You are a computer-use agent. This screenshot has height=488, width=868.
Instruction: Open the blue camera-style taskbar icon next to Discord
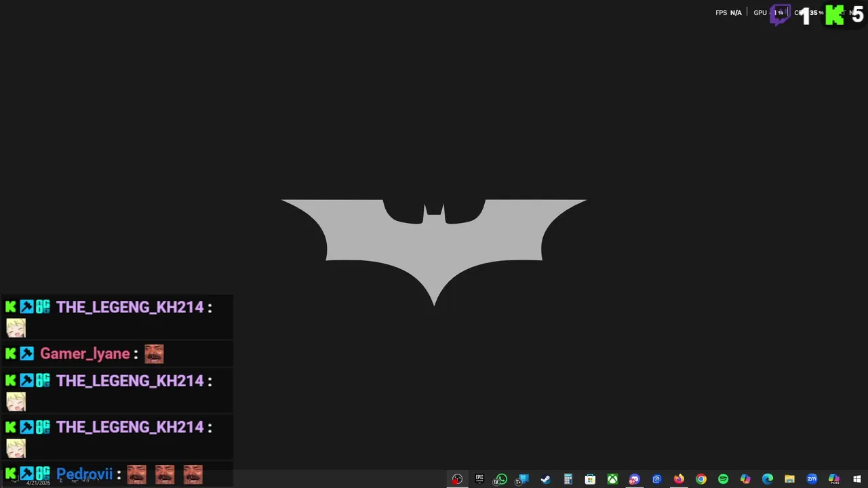pos(656,479)
